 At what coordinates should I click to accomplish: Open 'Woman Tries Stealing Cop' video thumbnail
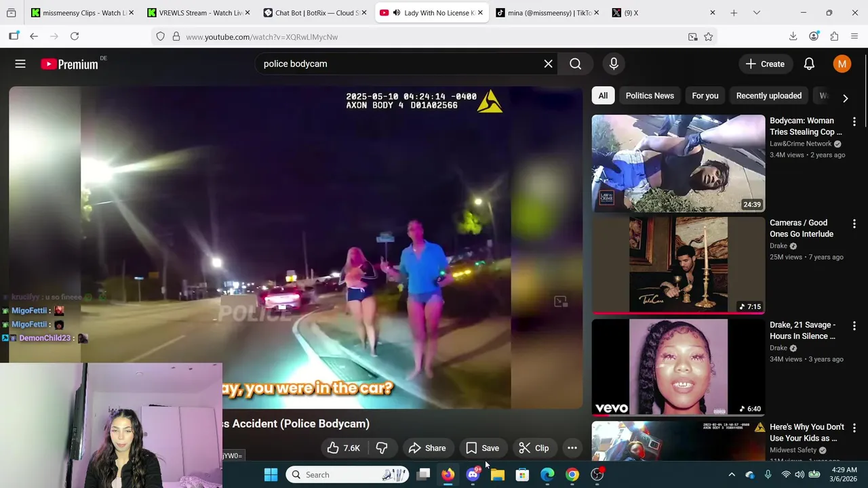(x=678, y=163)
